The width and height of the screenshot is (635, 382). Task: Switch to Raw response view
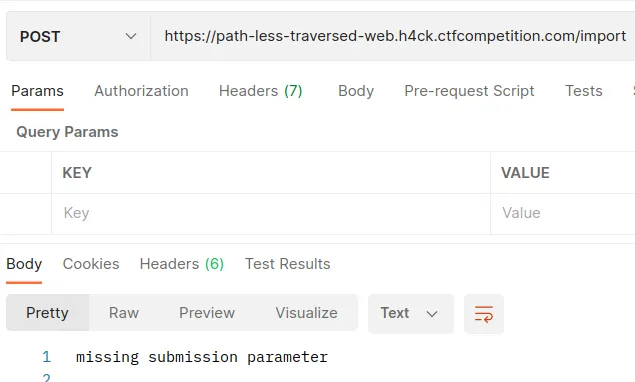click(x=124, y=313)
